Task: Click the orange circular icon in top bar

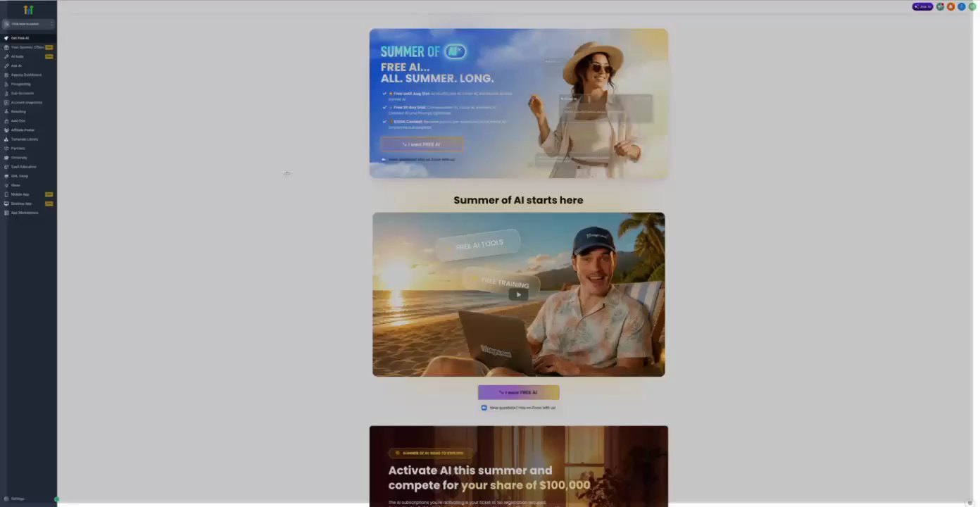Action: (950, 6)
